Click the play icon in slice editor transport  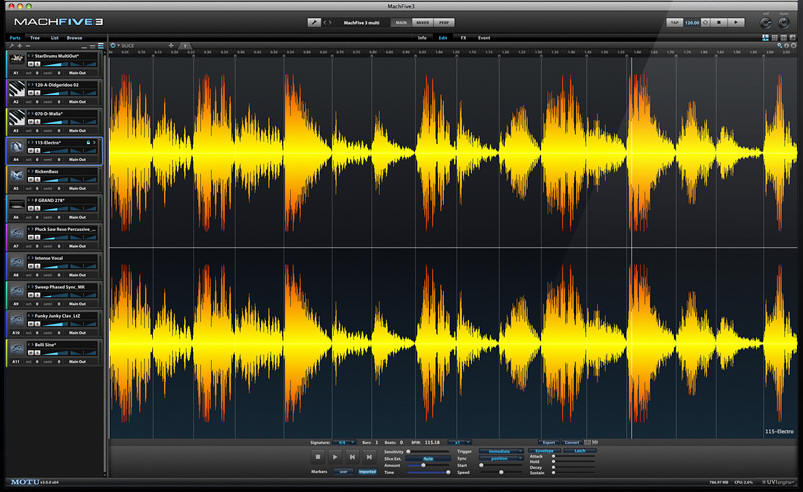point(335,456)
